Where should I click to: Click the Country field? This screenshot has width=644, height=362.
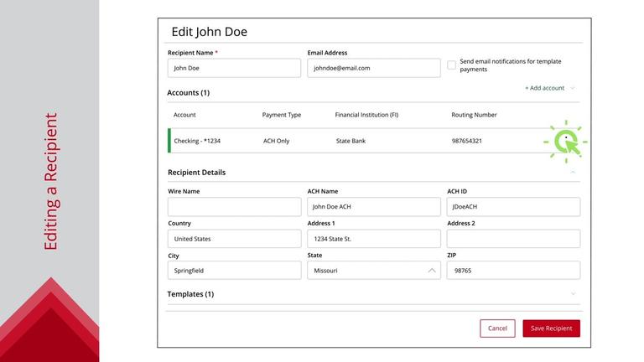[234, 239]
